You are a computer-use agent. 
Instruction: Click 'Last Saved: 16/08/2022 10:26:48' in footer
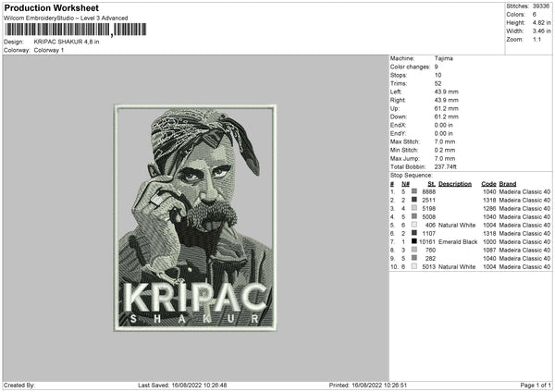tap(182, 386)
